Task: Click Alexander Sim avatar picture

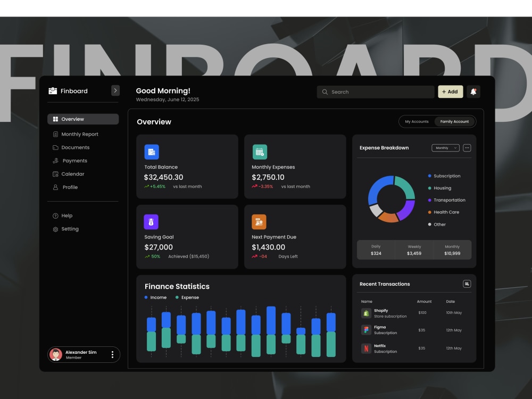Action: point(56,354)
